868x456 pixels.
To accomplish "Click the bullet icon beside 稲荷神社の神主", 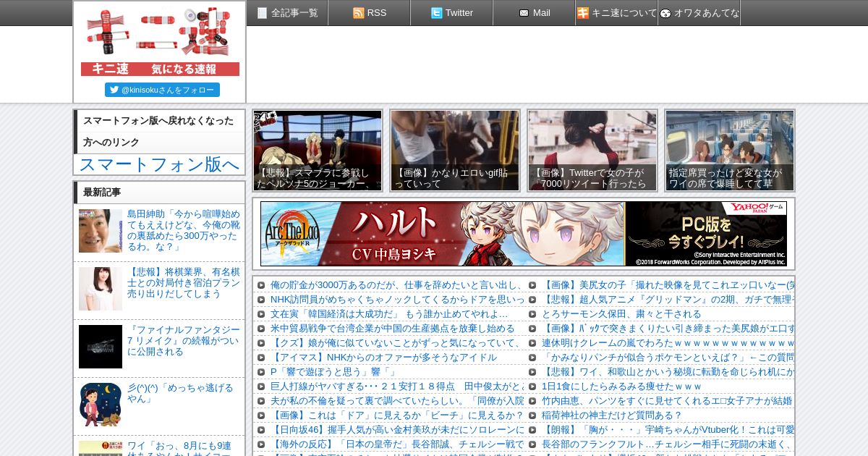I will pyautogui.click(x=532, y=415).
